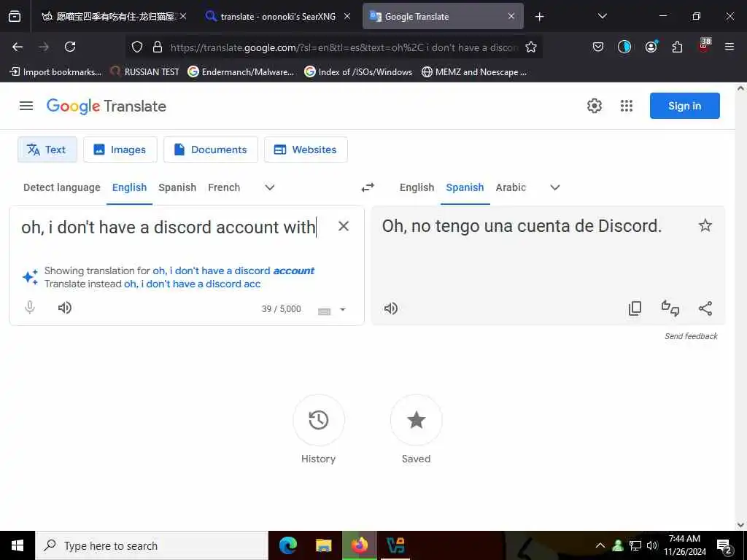Clear the source text with the X
747x560 pixels.
(x=344, y=226)
